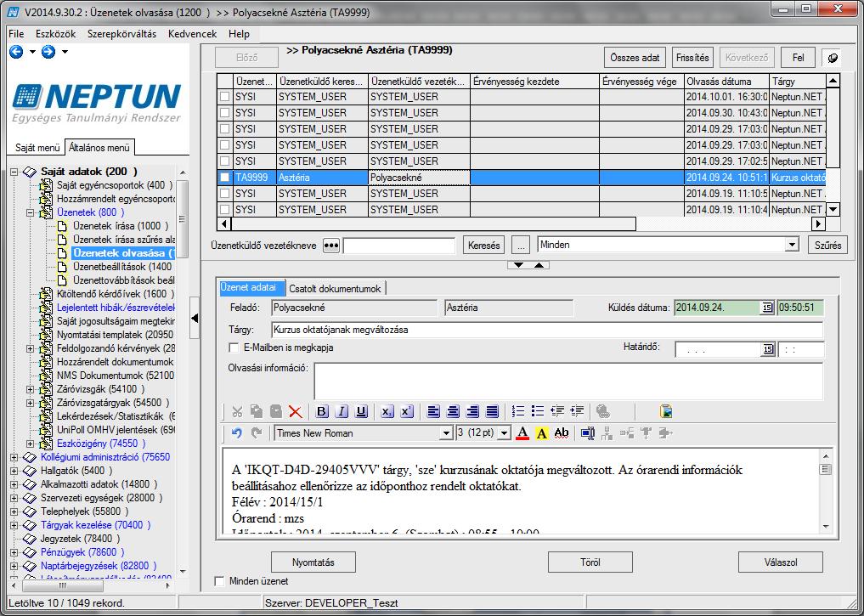The width and height of the screenshot is (864, 616).
Task: Tick checkbox of the first SYSI row dated 2014.10.01.
Action: pyautogui.click(x=225, y=96)
